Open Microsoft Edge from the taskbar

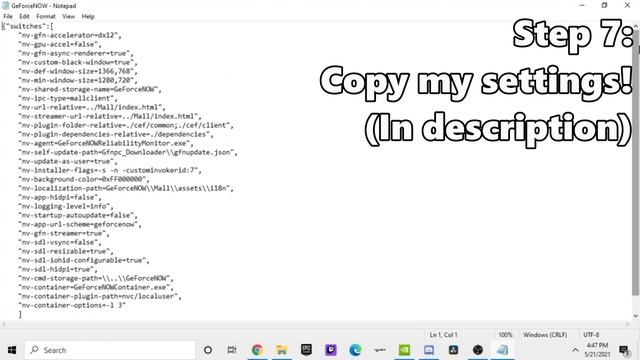(355, 350)
